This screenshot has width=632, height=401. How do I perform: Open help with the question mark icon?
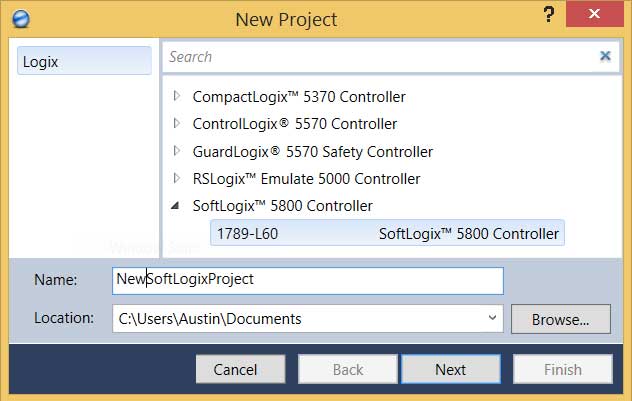pos(548,14)
